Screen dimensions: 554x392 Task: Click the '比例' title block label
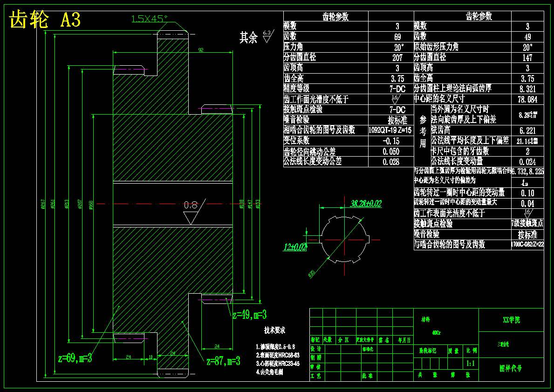472,351
